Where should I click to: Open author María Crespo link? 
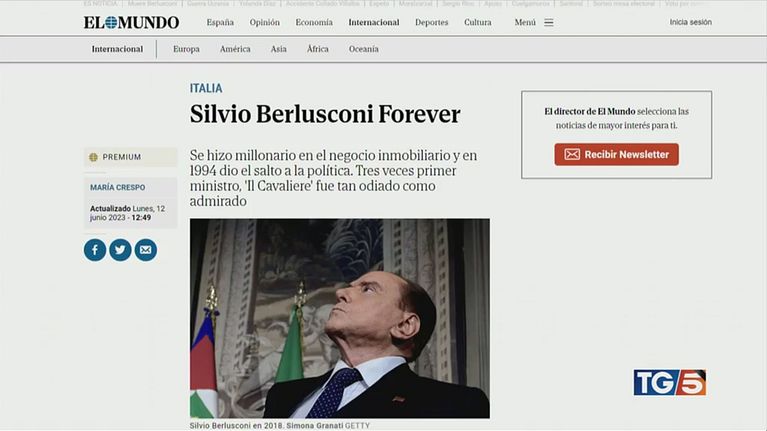click(117, 187)
